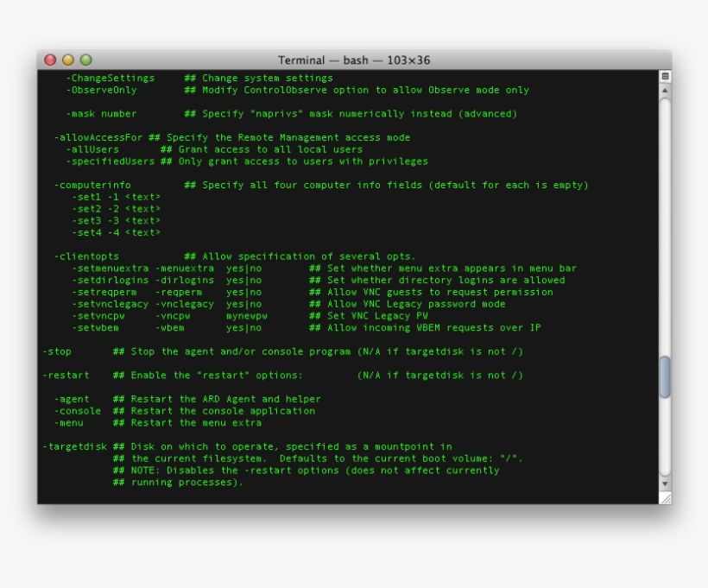Click the 'Terminal — bash — 103×36' title
708x588 pixels.
(x=354, y=60)
